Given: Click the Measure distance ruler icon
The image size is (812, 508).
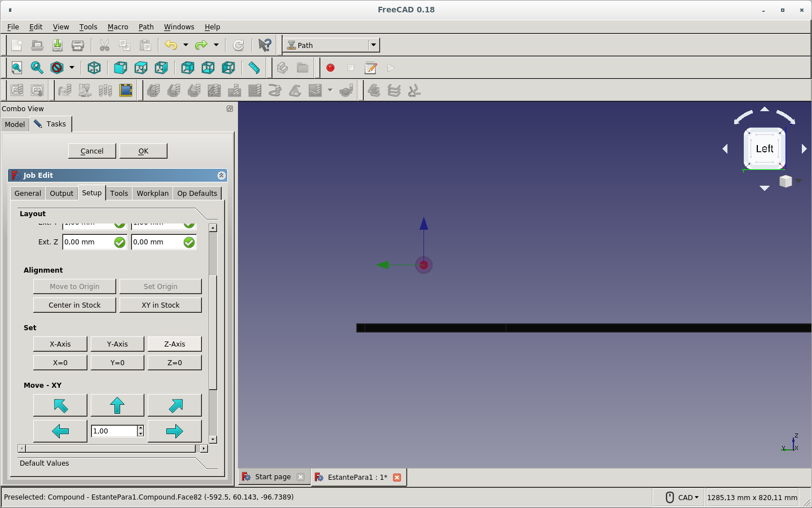Looking at the screenshot, I should (x=254, y=68).
